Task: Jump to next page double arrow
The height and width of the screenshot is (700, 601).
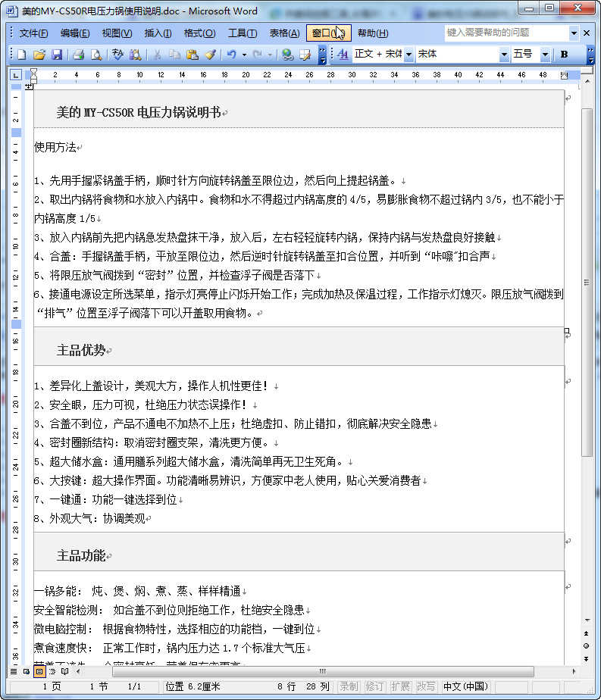Action: (x=587, y=659)
